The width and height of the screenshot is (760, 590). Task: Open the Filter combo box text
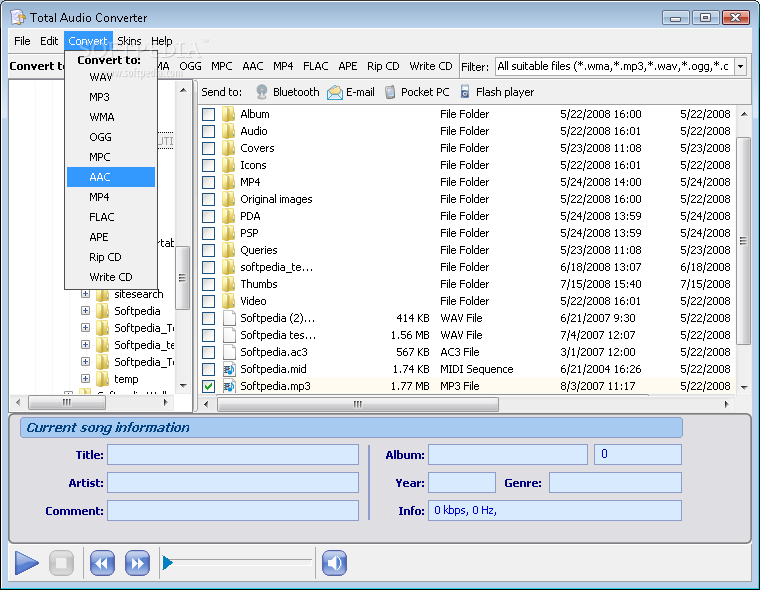[615, 66]
